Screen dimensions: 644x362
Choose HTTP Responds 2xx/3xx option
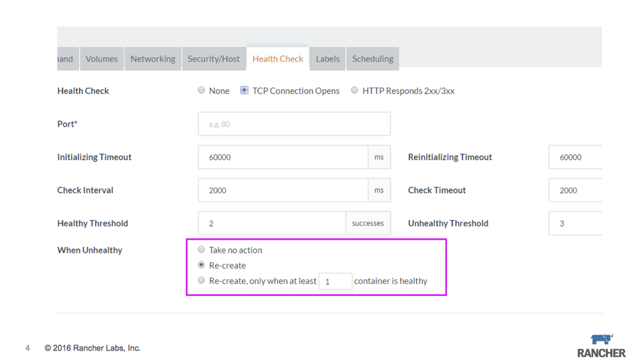355,90
